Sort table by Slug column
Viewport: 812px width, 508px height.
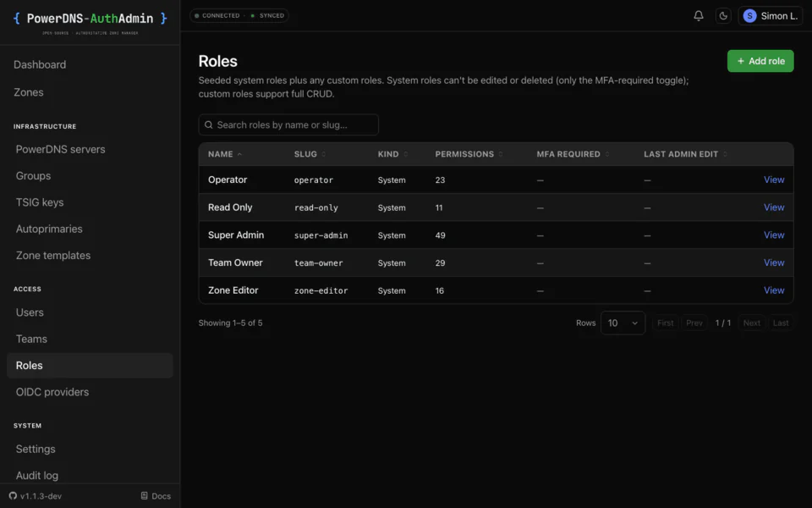(x=310, y=154)
